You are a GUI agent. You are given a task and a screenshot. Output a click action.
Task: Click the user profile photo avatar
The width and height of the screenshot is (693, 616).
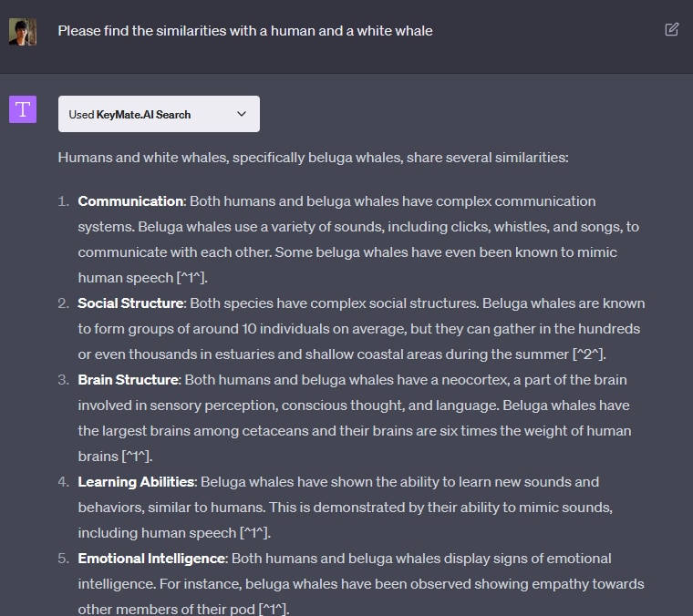(x=23, y=32)
